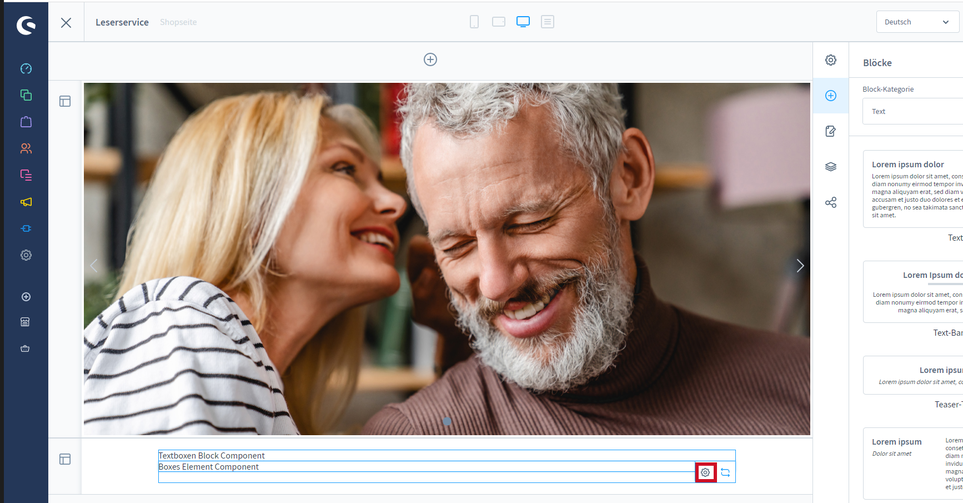Switch to form view mode icon
Screen dimensions: 963x503
(547, 22)
